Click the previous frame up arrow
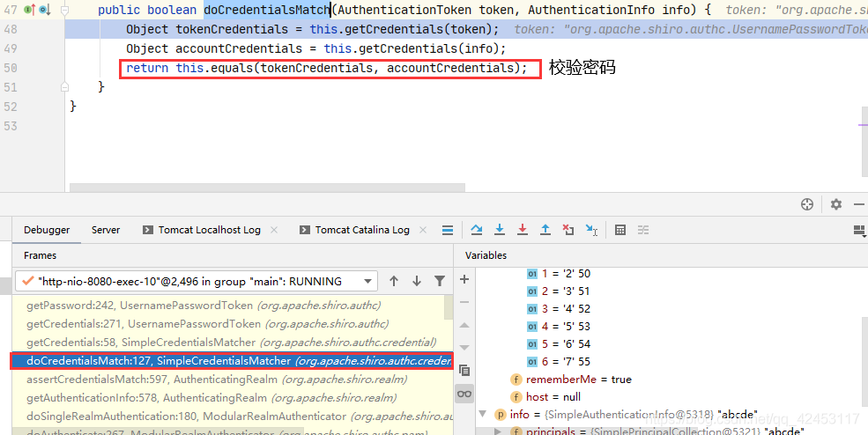The image size is (868, 435). click(394, 281)
